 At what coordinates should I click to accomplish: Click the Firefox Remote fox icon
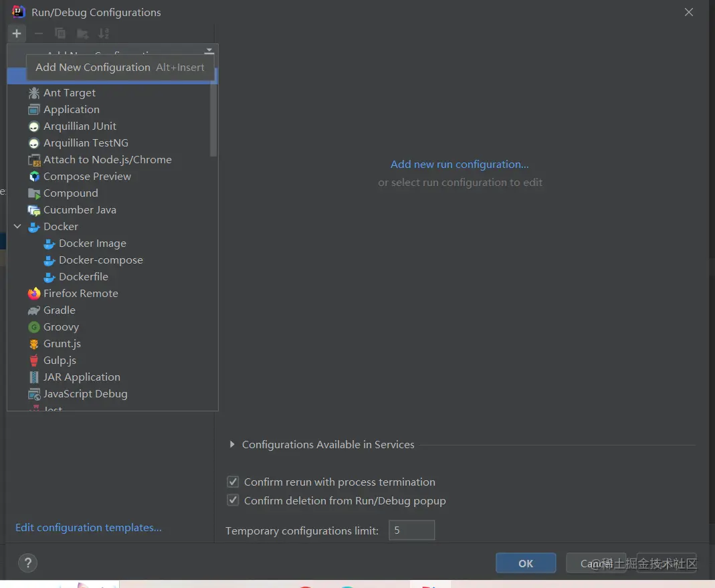tap(33, 294)
